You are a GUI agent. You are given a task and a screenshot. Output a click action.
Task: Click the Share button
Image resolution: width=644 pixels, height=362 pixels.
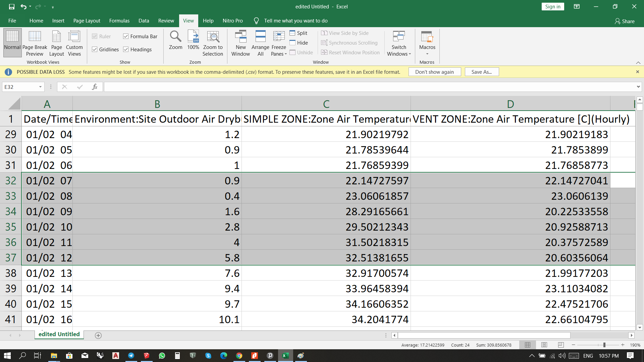pos(625,21)
